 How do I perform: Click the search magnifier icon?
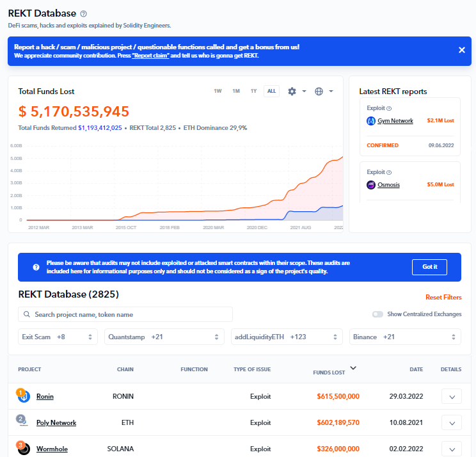click(x=27, y=314)
